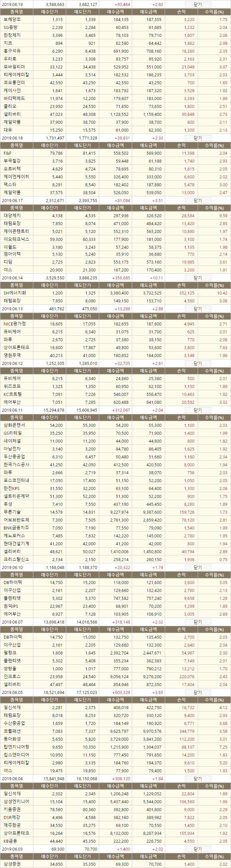This screenshot has width=231, height=868.
Task: Select the stock GS리테일
Action: (x=13, y=433)
